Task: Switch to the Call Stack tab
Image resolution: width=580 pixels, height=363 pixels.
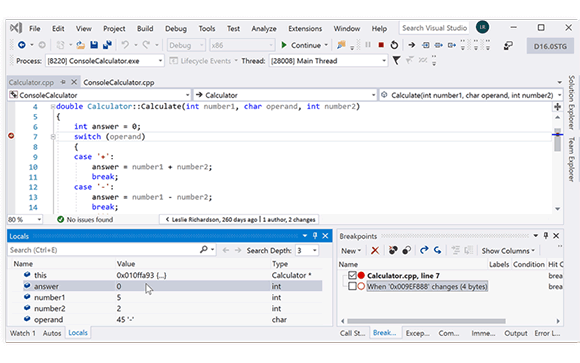Action: click(352, 333)
